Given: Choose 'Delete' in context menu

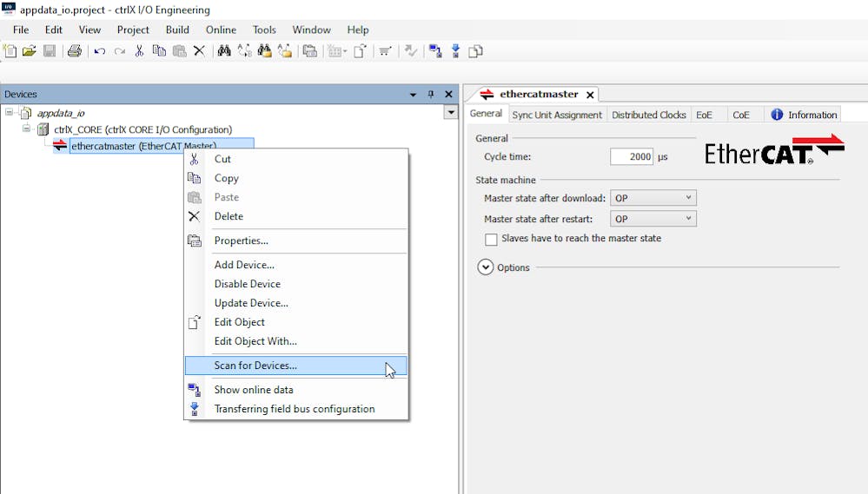Looking at the screenshot, I should pyautogui.click(x=296, y=216).
